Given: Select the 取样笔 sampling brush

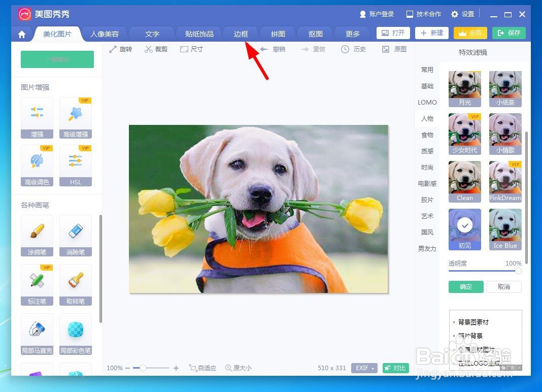Looking at the screenshot, I should click(x=75, y=285).
